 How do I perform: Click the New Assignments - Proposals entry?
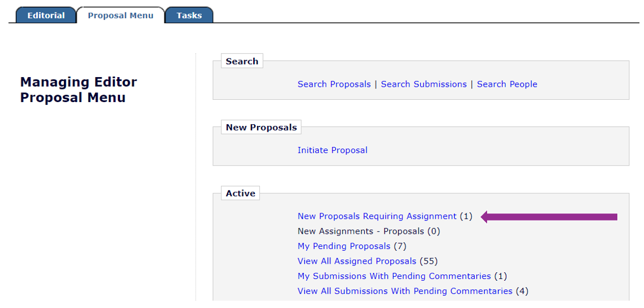click(x=361, y=231)
